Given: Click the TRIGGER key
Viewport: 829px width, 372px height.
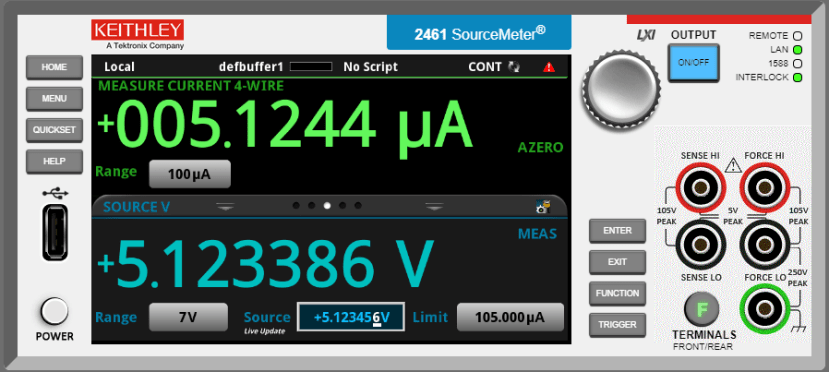Looking at the screenshot, I should point(618,325).
